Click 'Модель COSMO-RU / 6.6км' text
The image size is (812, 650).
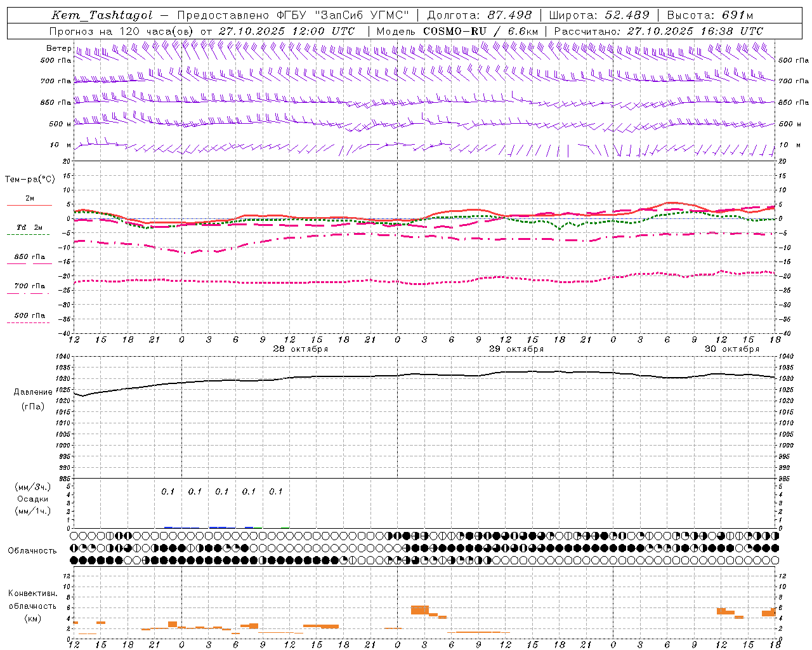(457, 31)
